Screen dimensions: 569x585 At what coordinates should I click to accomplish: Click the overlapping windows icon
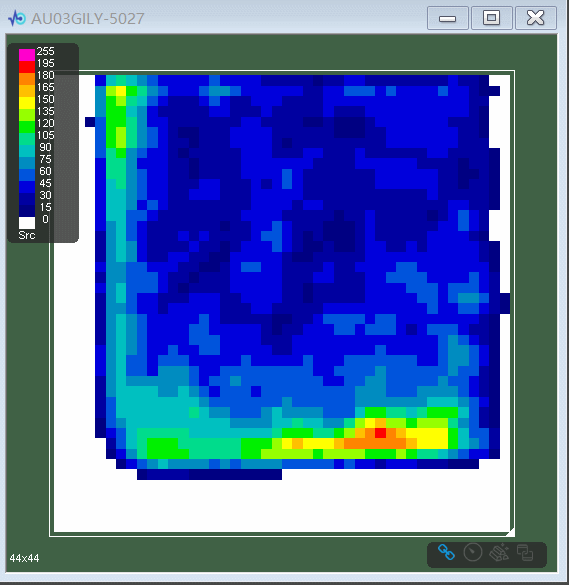[x=525, y=553]
